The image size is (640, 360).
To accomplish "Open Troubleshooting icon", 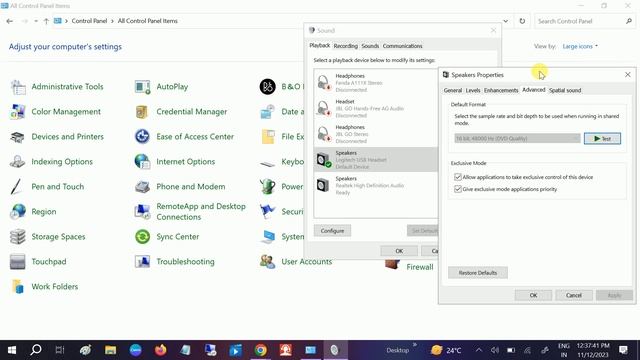I will click(142, 262).
